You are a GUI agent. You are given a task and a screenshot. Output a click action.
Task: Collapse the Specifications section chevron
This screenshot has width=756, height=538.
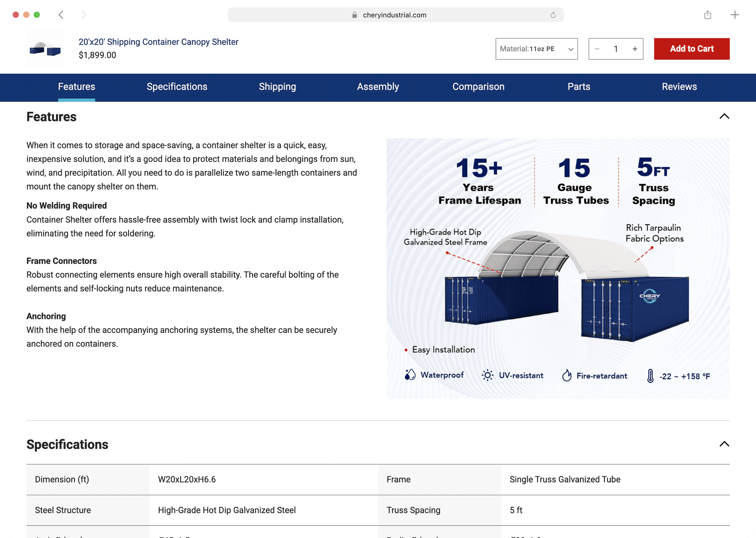[724, 444]
